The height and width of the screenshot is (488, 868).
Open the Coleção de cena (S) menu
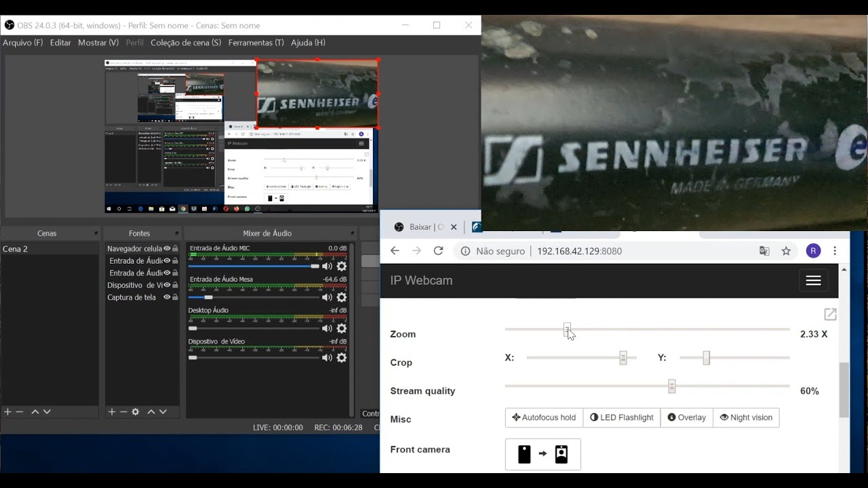point(186,43)
